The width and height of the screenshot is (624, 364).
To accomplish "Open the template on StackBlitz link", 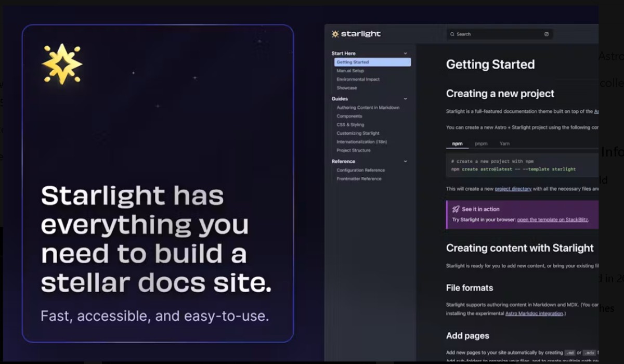I will 552,219.
